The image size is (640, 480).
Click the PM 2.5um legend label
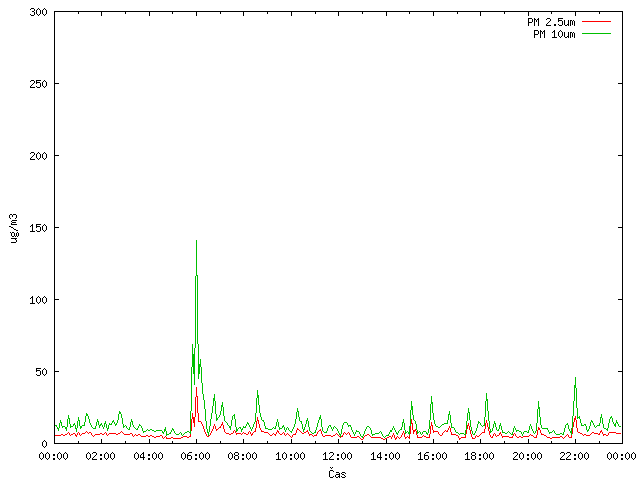coord(551,22)
